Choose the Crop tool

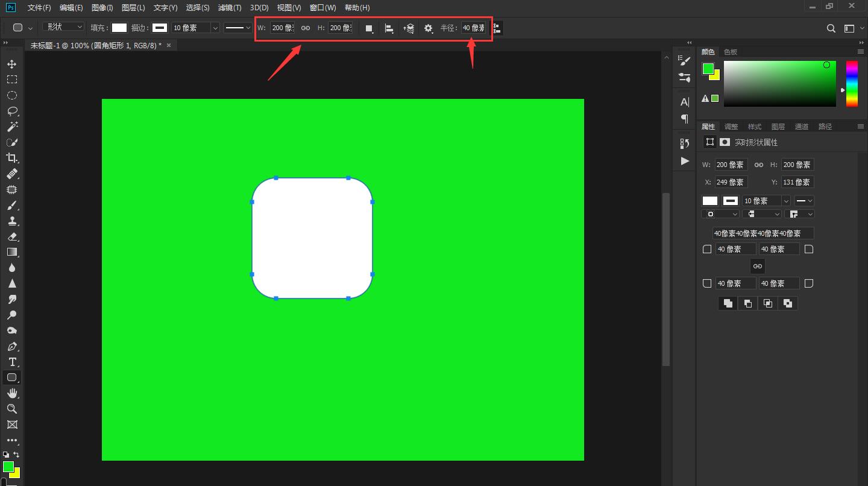point(11,158)
